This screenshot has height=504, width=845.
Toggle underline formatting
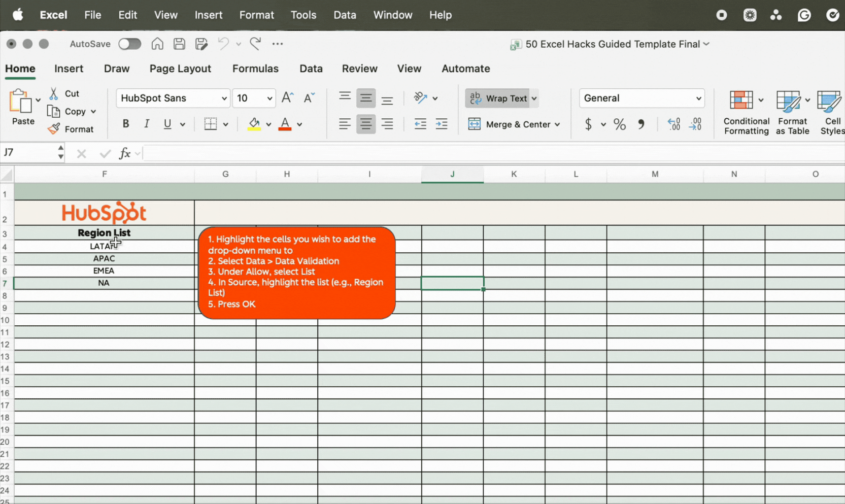click(x=166, y=123)
